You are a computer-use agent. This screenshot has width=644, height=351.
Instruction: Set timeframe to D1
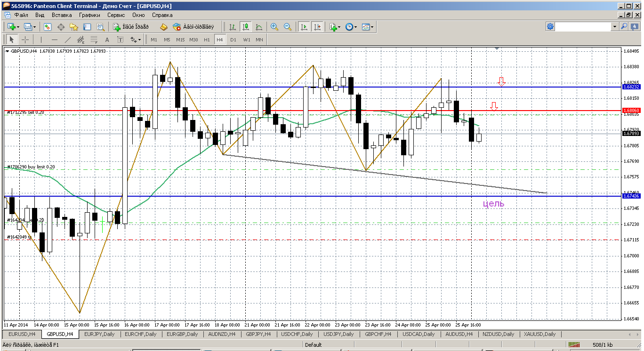[233, 40]
